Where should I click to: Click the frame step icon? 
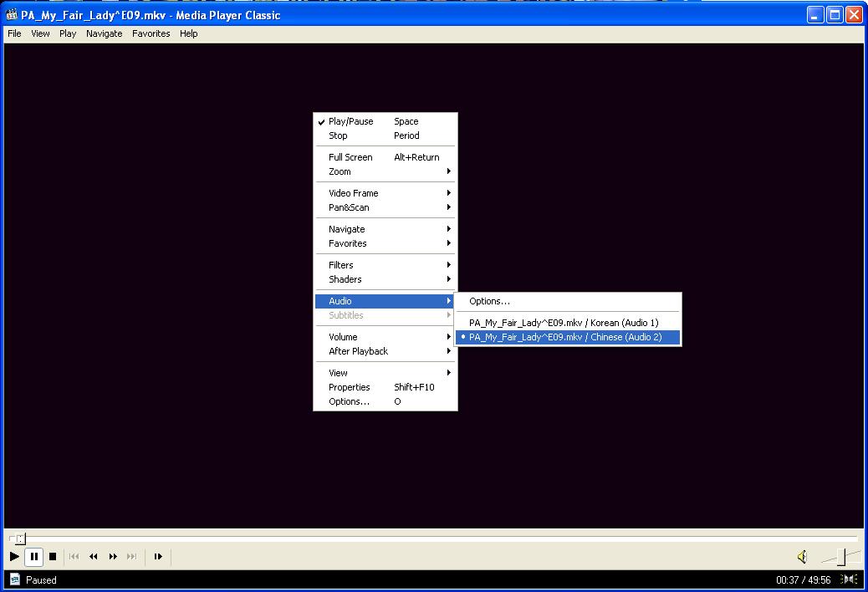(x=158, y=557)
